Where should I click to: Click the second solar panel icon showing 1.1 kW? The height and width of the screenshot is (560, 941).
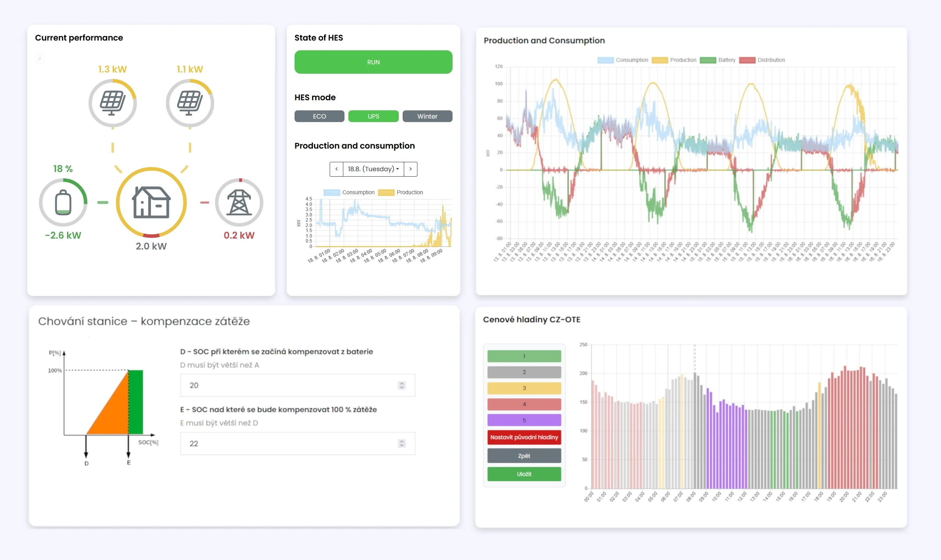[190, 103]
